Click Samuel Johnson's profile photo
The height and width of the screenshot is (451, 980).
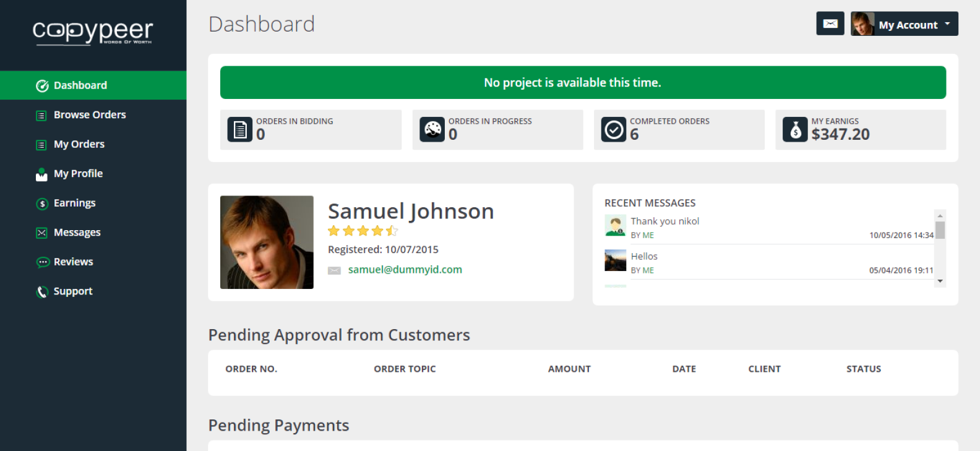pyautogui.click(x=267, y=243)
